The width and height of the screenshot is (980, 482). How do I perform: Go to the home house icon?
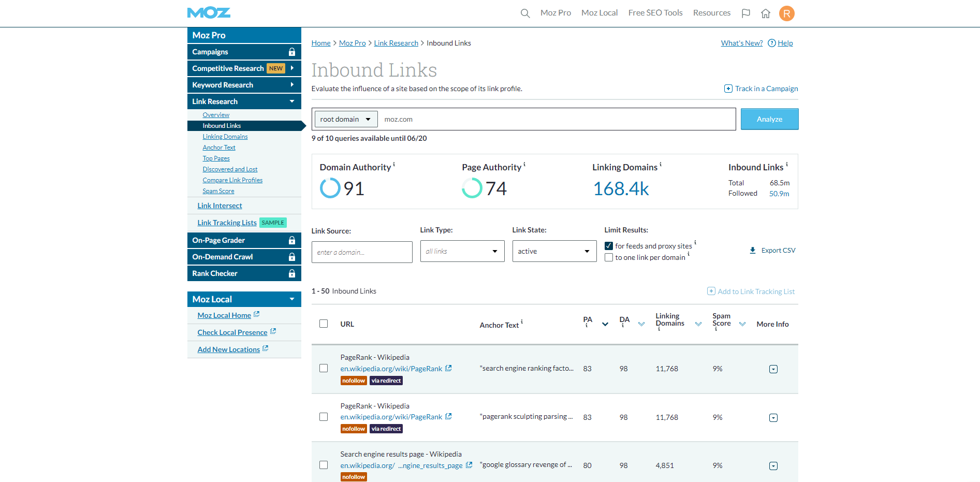(766, 13)
